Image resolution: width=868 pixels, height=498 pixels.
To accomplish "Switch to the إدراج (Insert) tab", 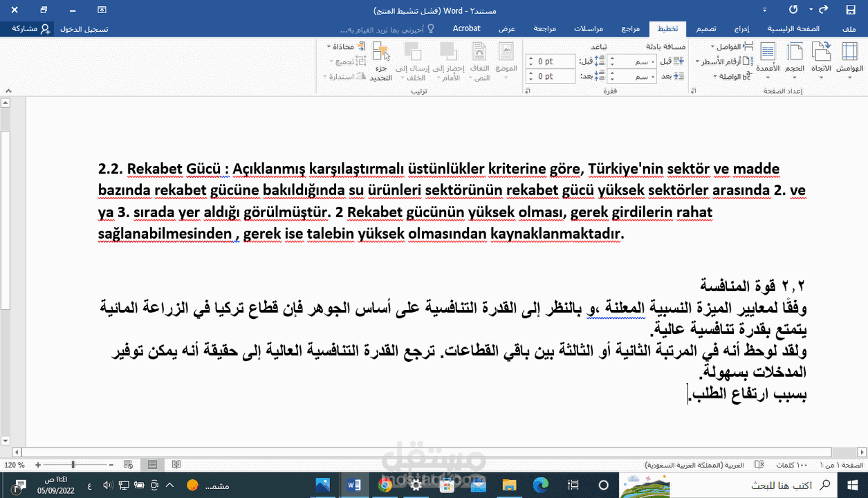I will 741,29.
